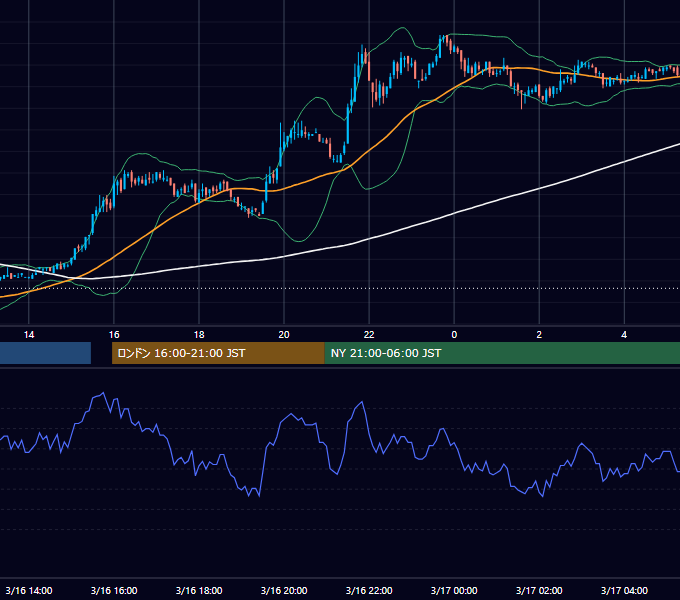The image size is (680, 600).
Task: Click the 3/17 04:00 date label
Action: 624,590
